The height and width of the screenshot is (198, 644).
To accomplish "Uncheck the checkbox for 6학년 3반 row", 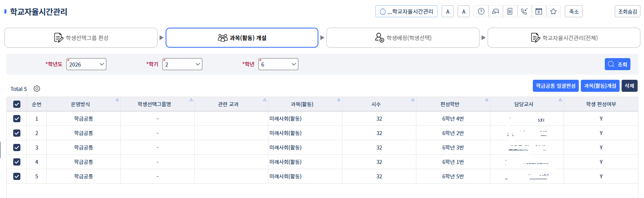I will (x=17, y=147).
